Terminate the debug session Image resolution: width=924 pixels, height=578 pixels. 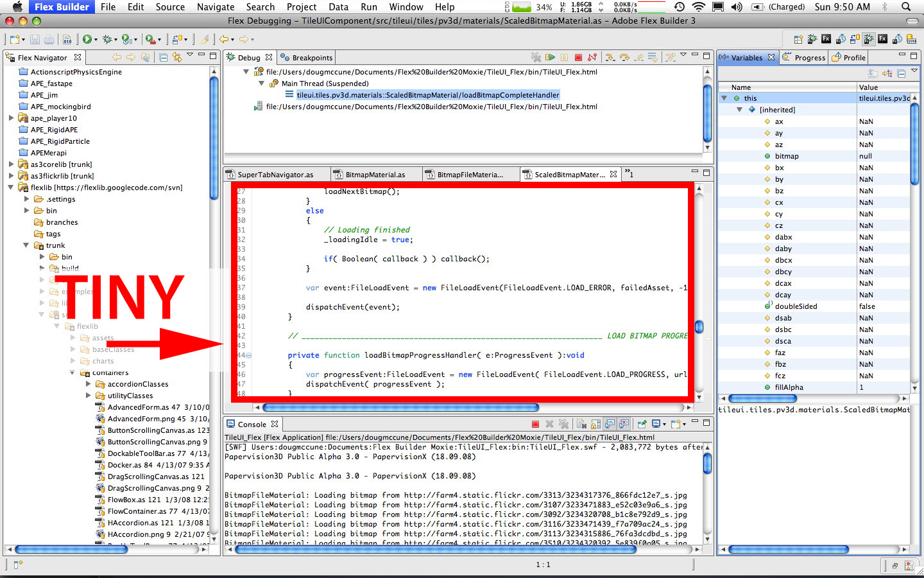coord(578,57)
